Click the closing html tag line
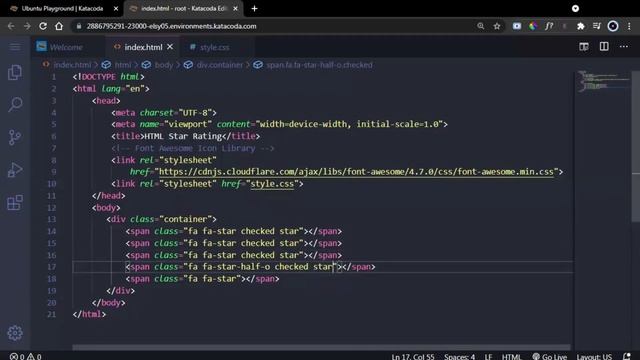The image size is (640, 360). [89, 314]
